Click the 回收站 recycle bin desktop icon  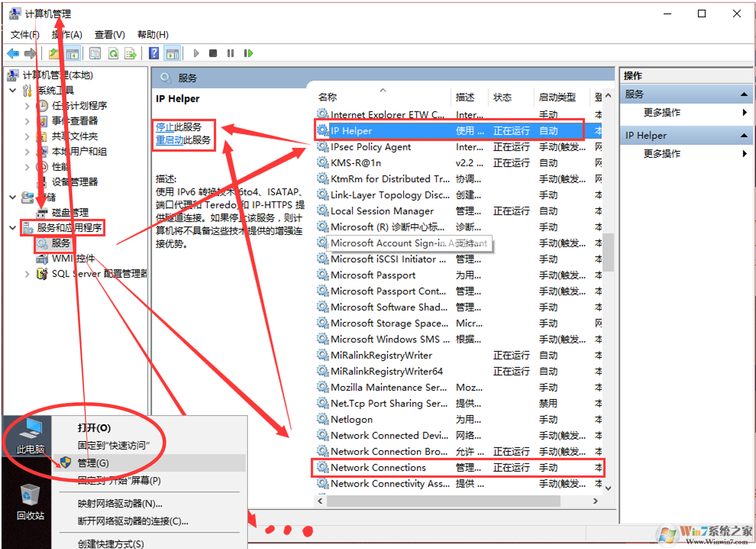[30, 501]
